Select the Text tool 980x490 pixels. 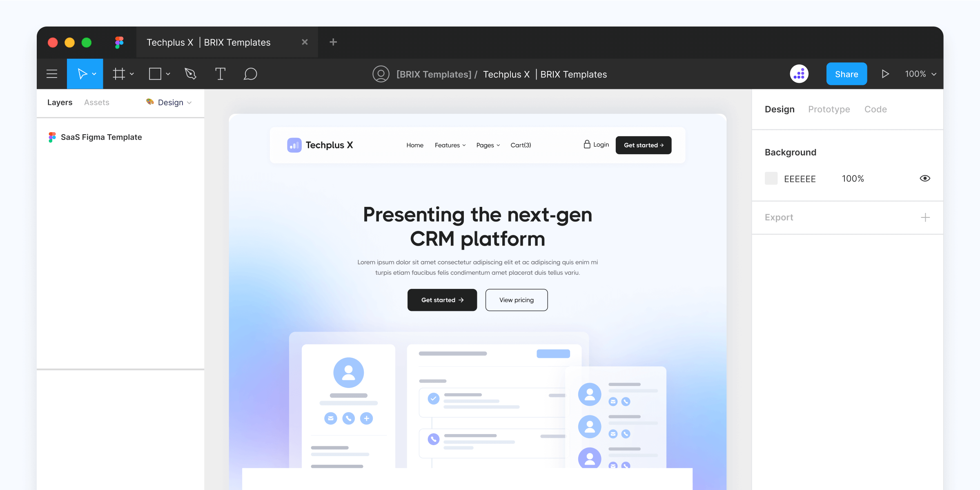coord(220,74)
